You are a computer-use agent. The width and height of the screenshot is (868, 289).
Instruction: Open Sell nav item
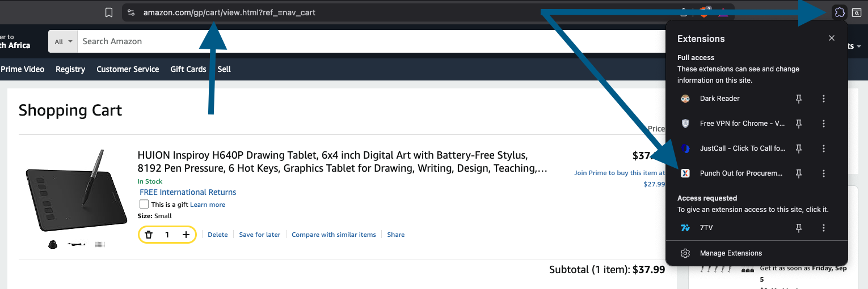(224, 69)
